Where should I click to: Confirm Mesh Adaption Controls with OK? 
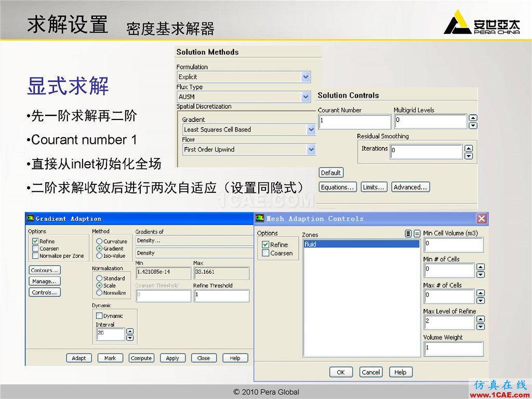click(341, 372)
